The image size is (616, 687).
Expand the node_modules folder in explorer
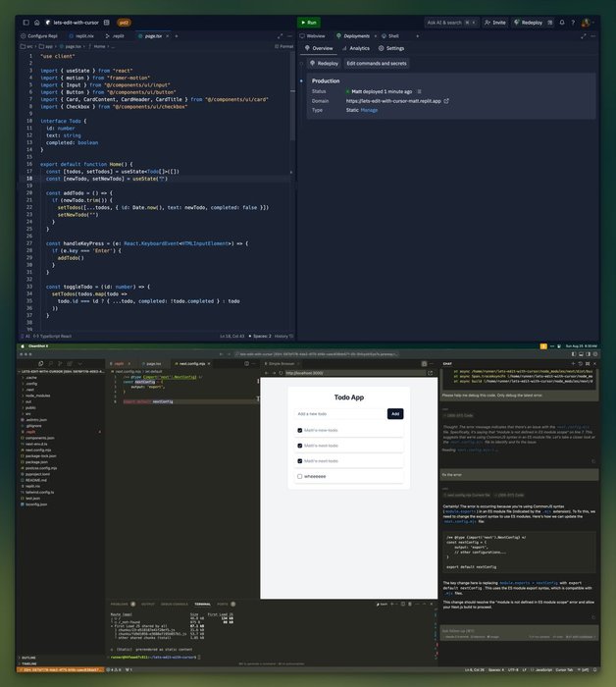[x=35, y=396]
